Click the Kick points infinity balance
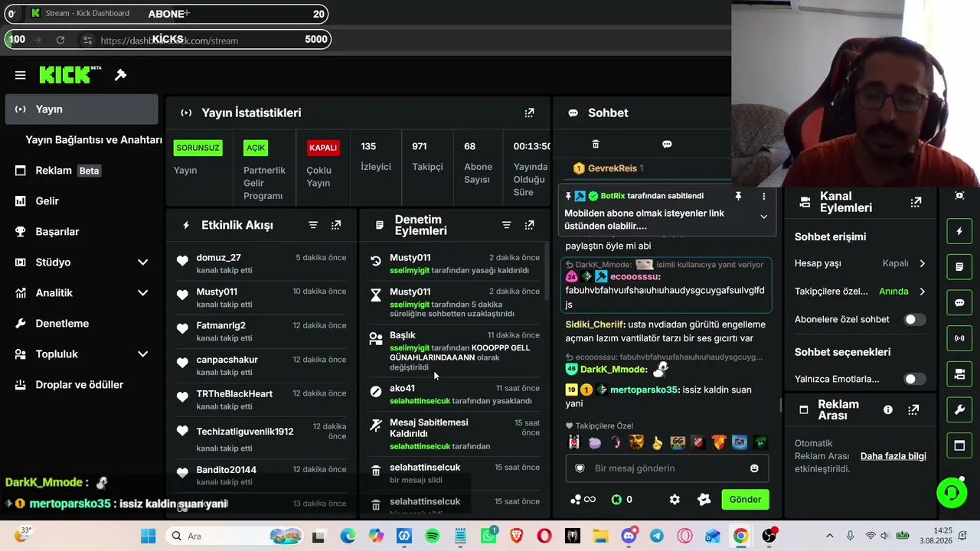This screenshot has width=980, height=551. click(x=583, y=500)
